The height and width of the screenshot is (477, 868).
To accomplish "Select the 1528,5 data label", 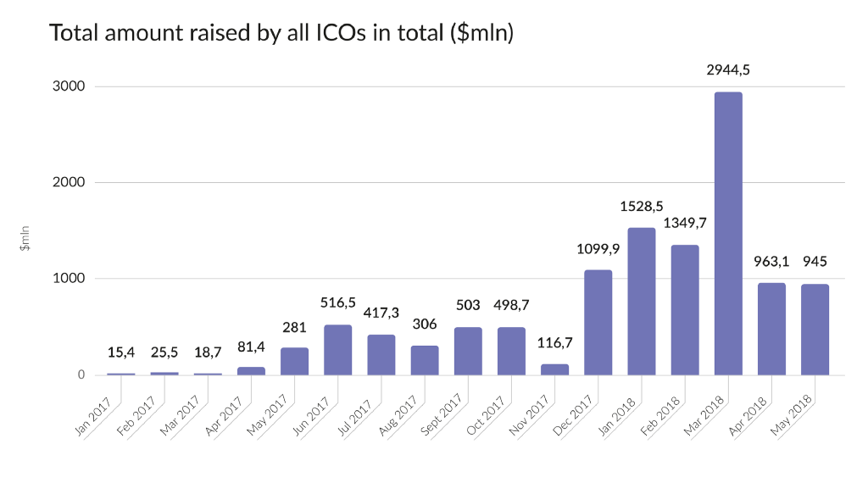I will (642, 207).
